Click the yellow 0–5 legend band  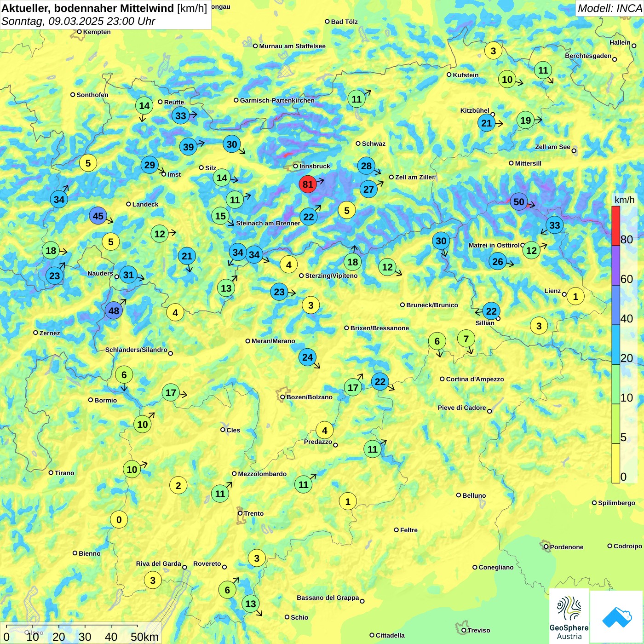click(616, 463)
